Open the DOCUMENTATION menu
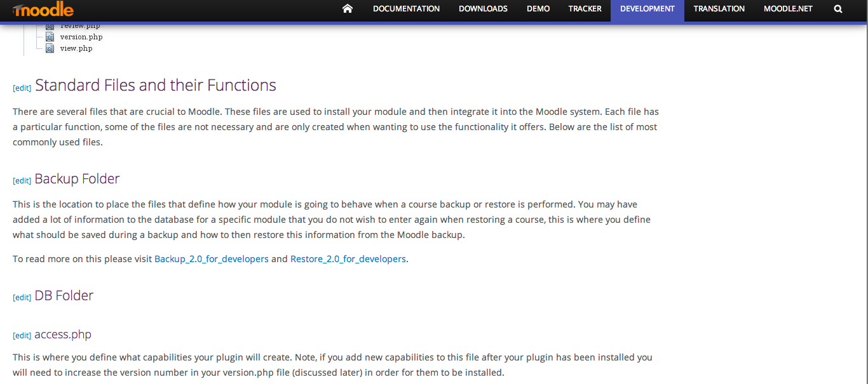 [x=406, y=9]
